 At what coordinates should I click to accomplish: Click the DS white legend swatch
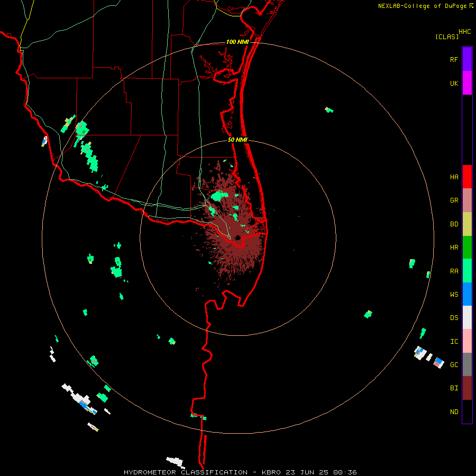[x=467, y=317]
